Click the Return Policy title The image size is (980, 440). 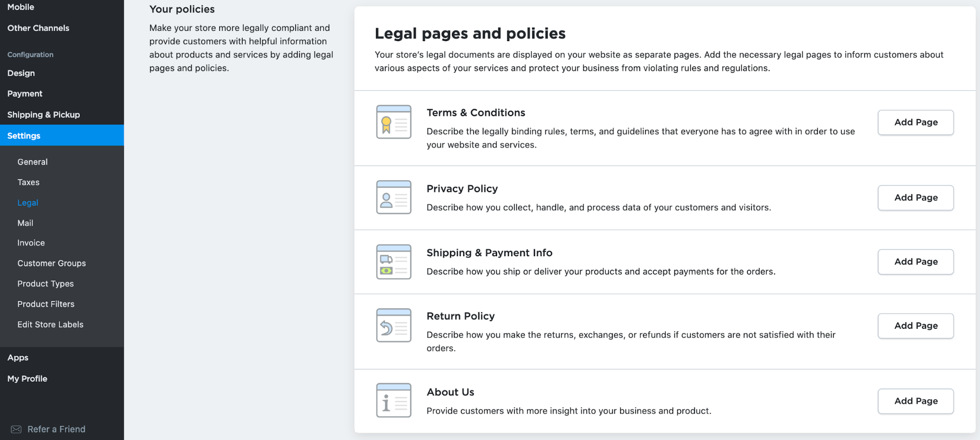coord(460,316)
